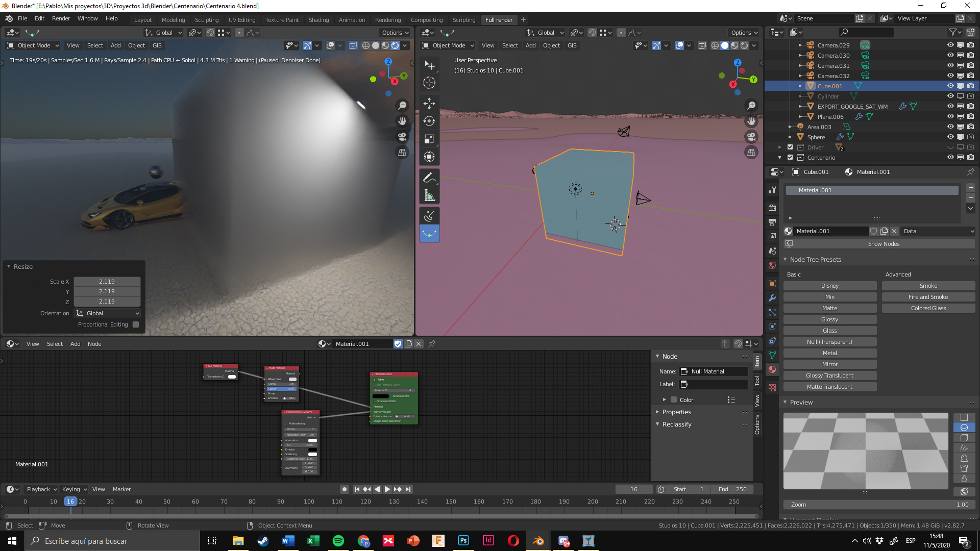The height and width of the screenshot is (551, 980).
Task: Click the Show Nodes button
Action: (x=884, y=244)
